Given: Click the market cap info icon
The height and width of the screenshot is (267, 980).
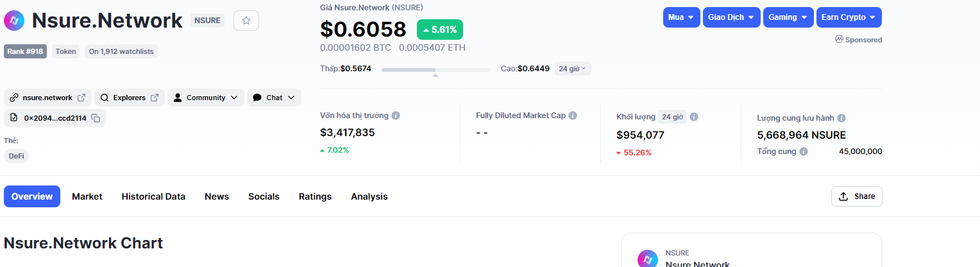Looking at the screenshot, I should [x=396, y=116].
